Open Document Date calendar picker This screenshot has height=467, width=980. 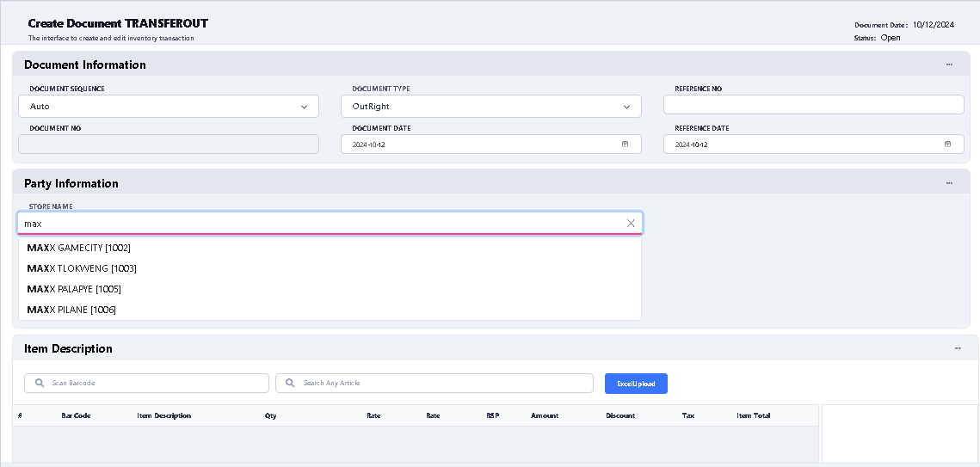tap(626, 144)
